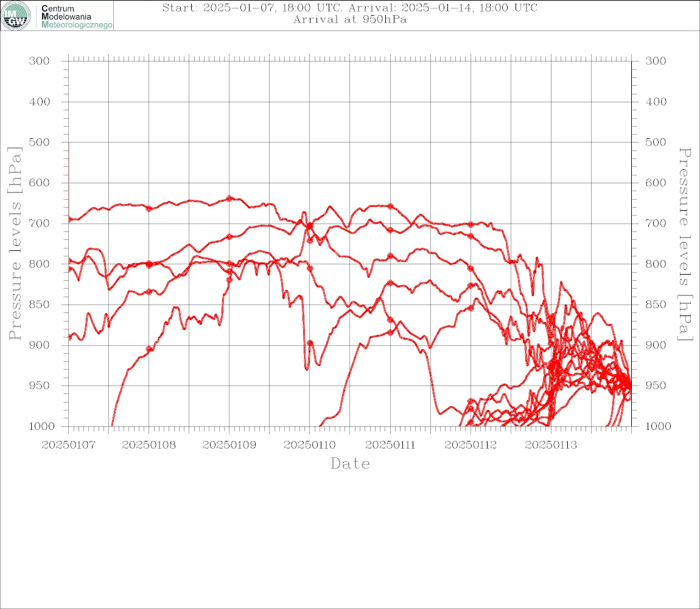
Task: Click the left axis value 850
Action: (40, 304)
